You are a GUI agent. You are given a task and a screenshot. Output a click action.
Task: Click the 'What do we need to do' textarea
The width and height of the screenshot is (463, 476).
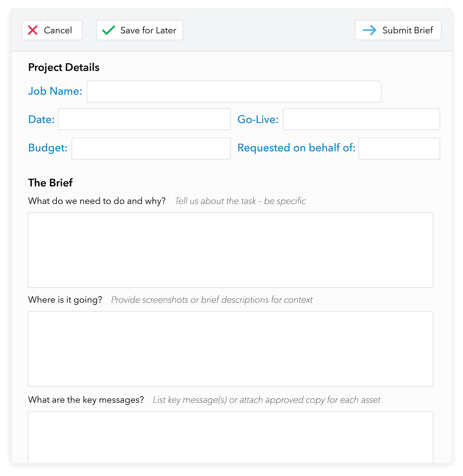click(x=231, y=250)
